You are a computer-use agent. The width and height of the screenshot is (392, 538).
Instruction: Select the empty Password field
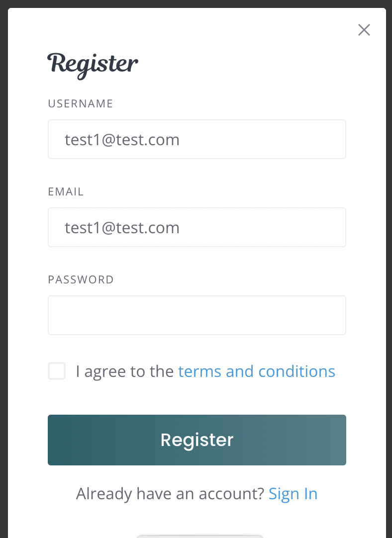(196, 315)
